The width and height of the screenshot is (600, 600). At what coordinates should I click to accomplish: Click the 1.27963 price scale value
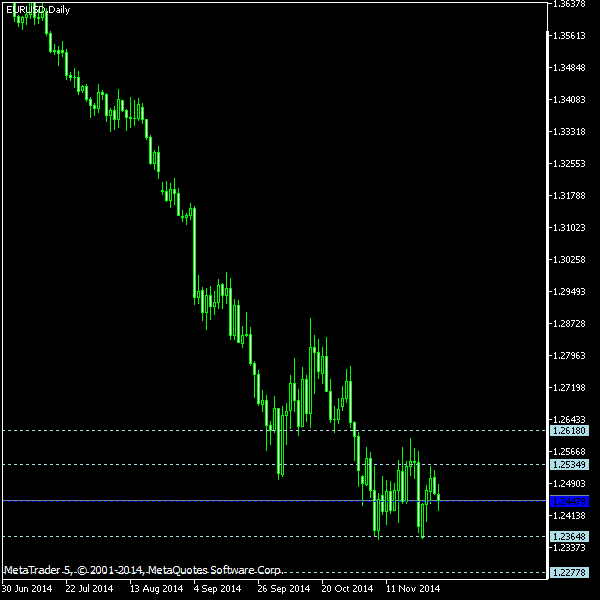click(569, 355)
